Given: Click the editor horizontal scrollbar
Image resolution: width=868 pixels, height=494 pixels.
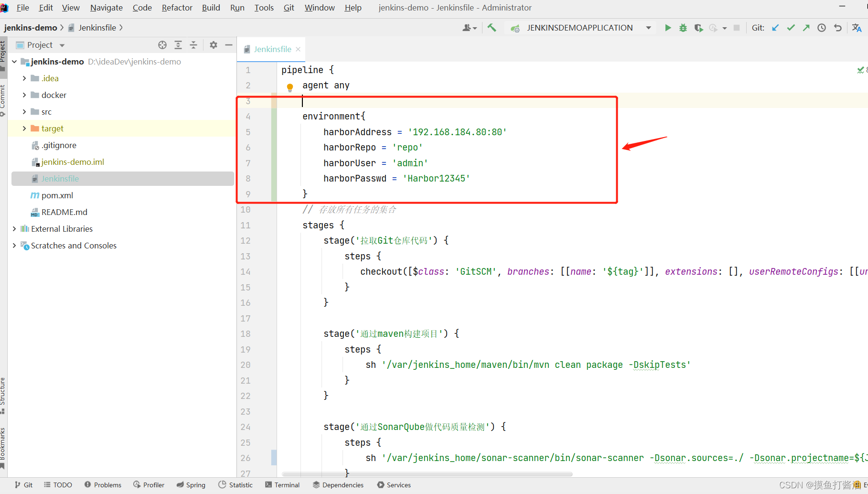Looking at the screenshot, I should (x=427, y=474).
